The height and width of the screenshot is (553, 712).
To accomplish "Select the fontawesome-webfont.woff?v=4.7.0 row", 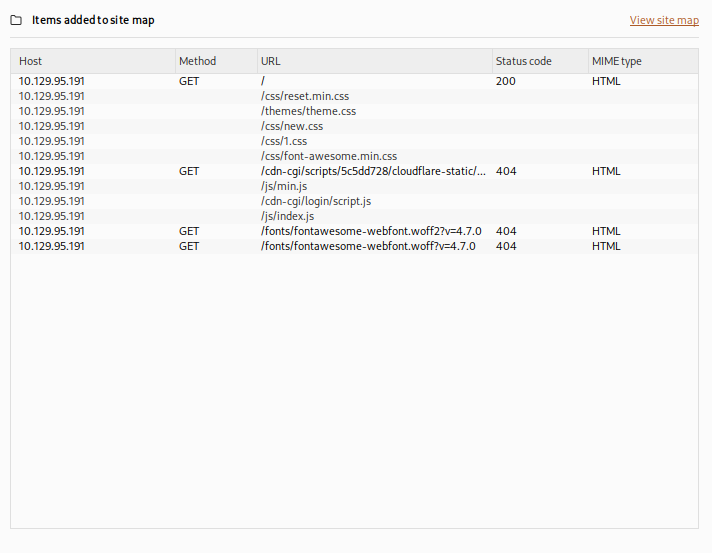I will point(354,246).
